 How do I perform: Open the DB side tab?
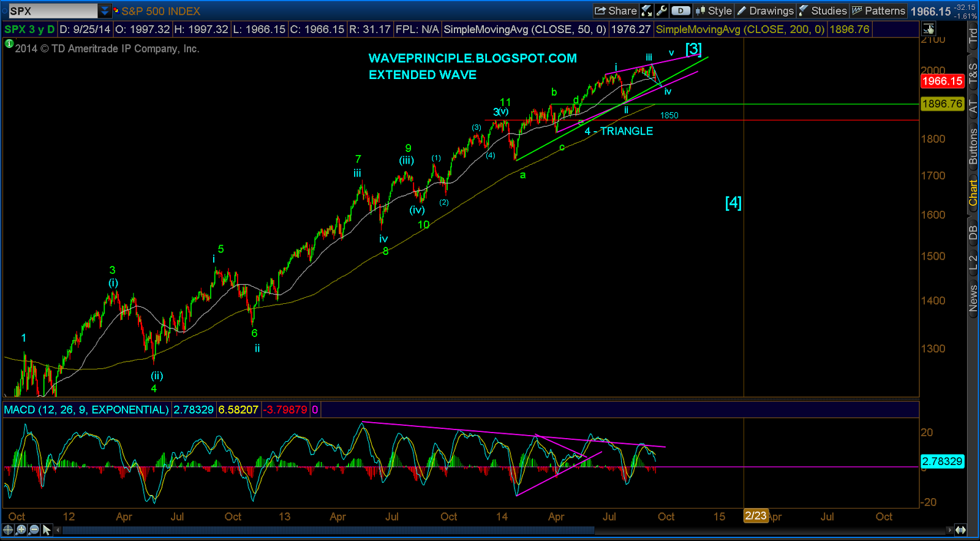click(x=973, y=233)
